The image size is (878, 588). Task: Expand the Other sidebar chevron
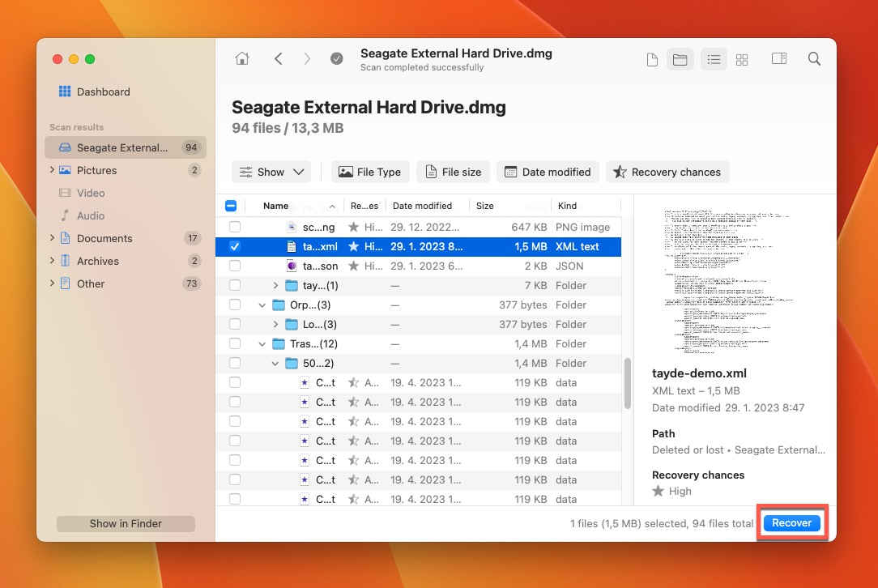click(52, 283)
